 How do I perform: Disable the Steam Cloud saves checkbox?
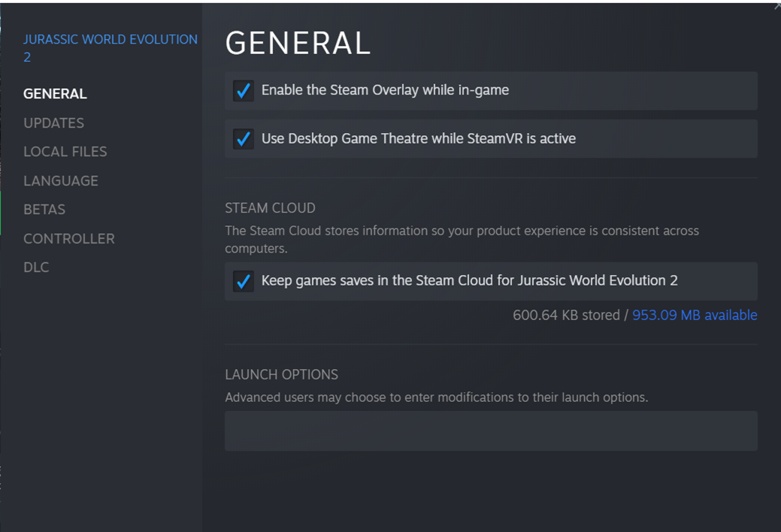(x=243, y=281)
